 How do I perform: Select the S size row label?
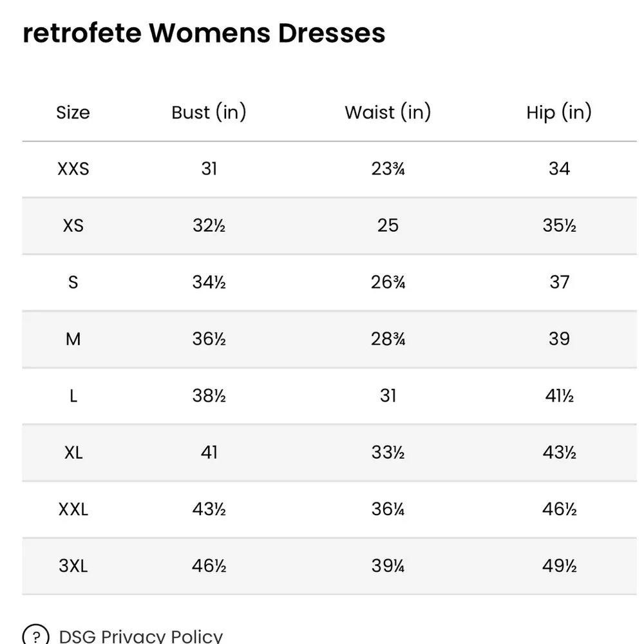[73, 282]
